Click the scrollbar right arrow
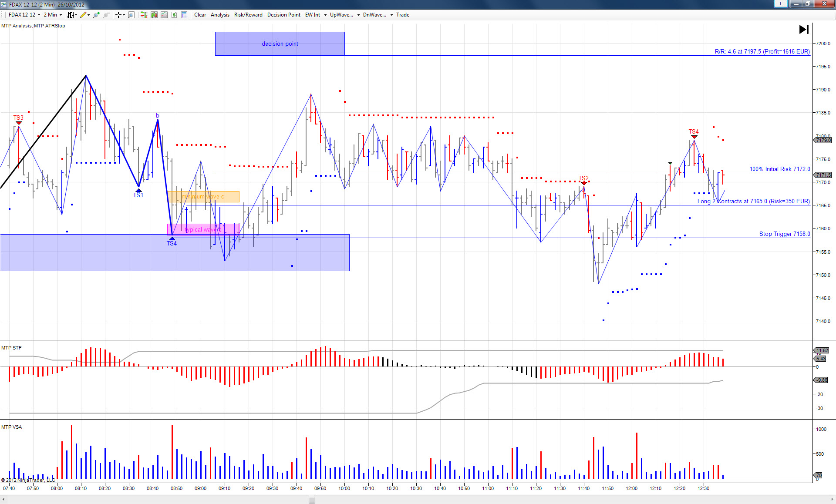Screen dimensions: 836x504 pyautogui.click(x=832, y=499)
